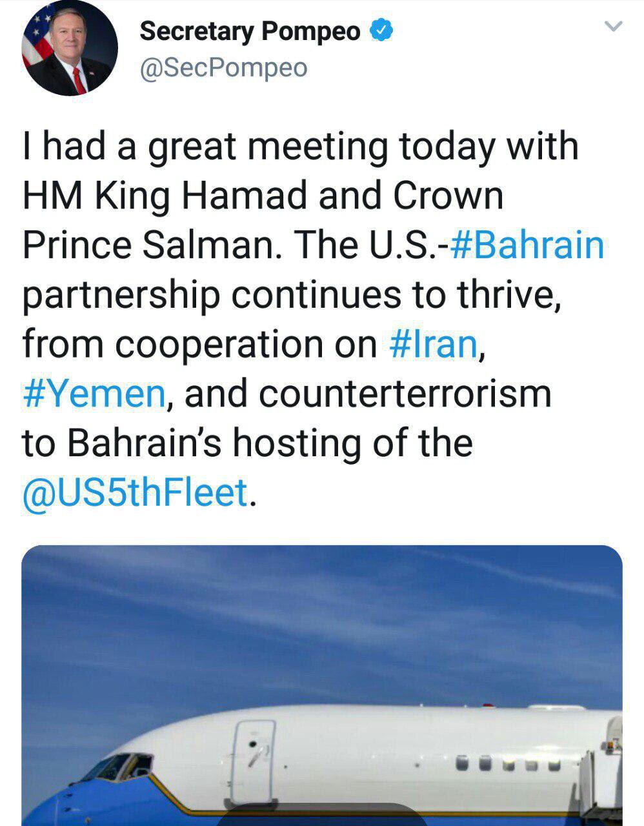The height and width of the screenshot is (826, 644).
Task: Open the tweet options chevron menu
Action: click(612, 27)
